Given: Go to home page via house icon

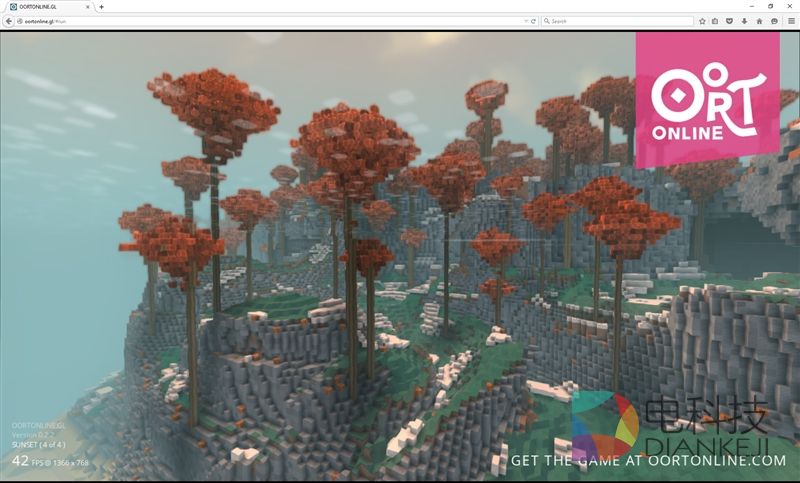Looking at the screenshot, I should click(x=760, y=20).
